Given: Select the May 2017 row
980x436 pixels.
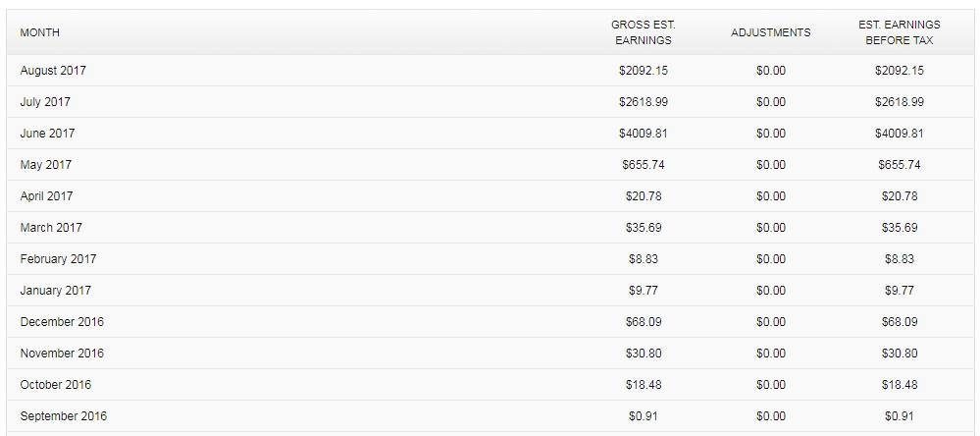Looking at the screenshot, I should [x=490, y=165].
